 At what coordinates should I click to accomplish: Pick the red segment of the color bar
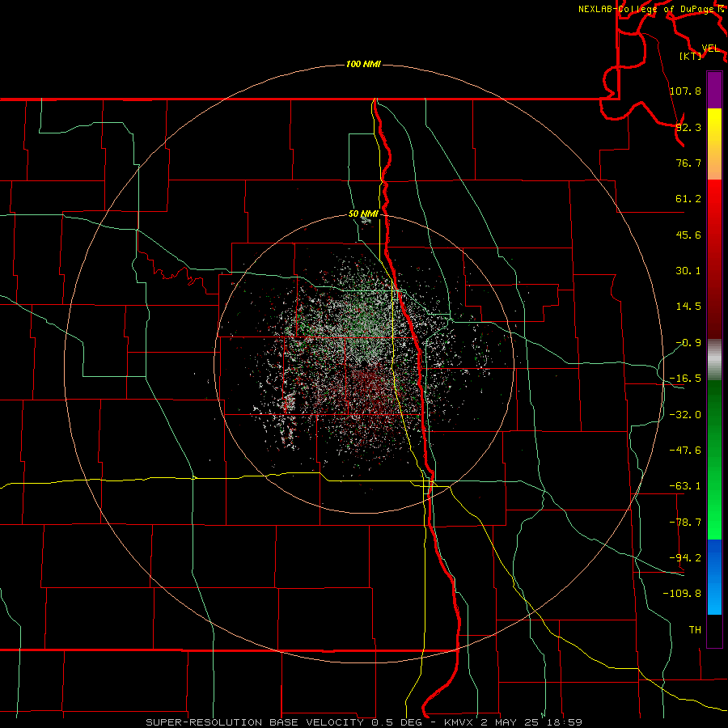[x=714, y=259]
